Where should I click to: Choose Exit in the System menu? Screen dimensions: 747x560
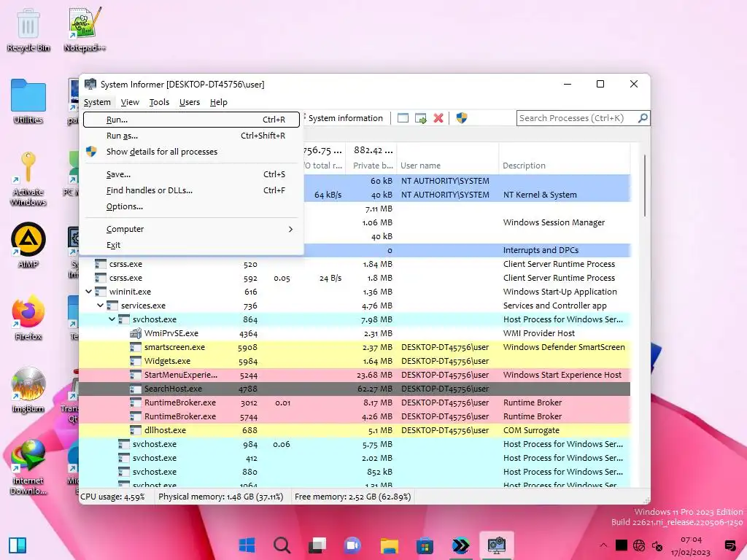(x=191, y=245)
